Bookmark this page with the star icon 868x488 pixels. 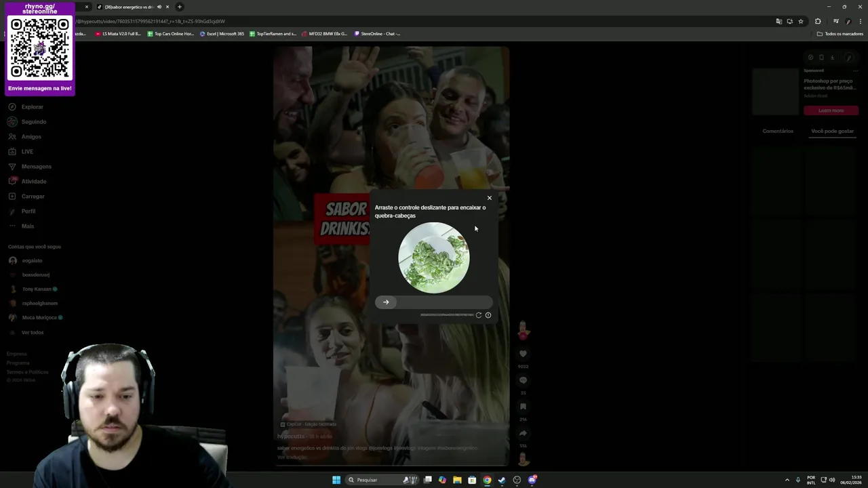pyautogui.click(x=801, y=22)
